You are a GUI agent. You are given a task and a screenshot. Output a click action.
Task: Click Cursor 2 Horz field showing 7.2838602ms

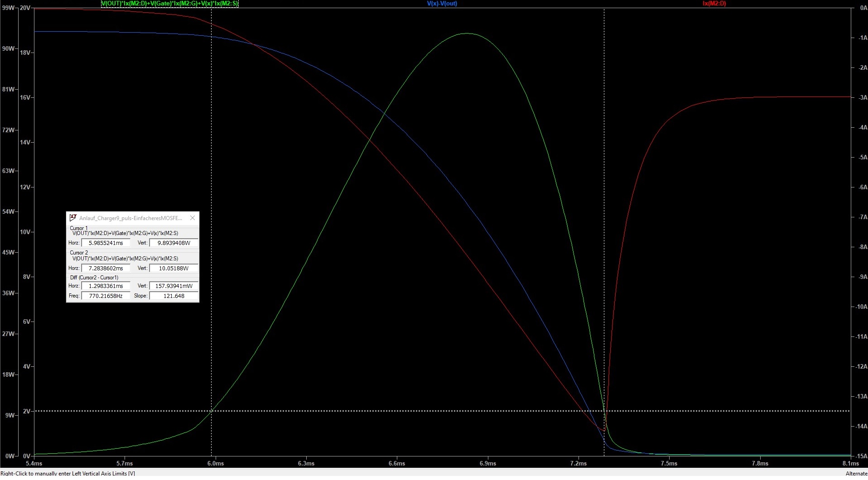coord(106,269)
